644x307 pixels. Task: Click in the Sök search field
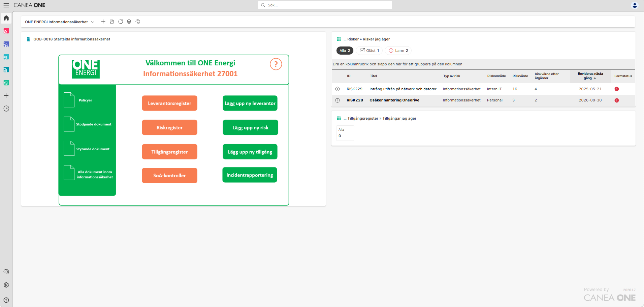(x=325, y=5)
